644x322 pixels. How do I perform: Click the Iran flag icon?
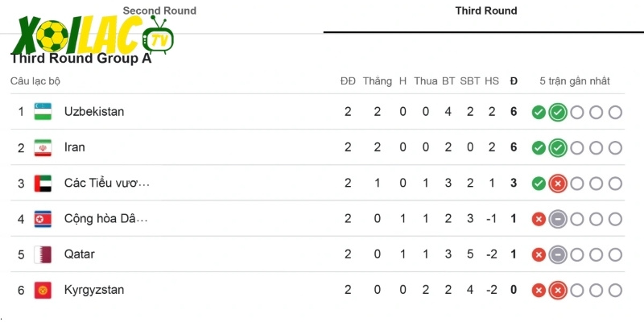[x=43, y=147]
